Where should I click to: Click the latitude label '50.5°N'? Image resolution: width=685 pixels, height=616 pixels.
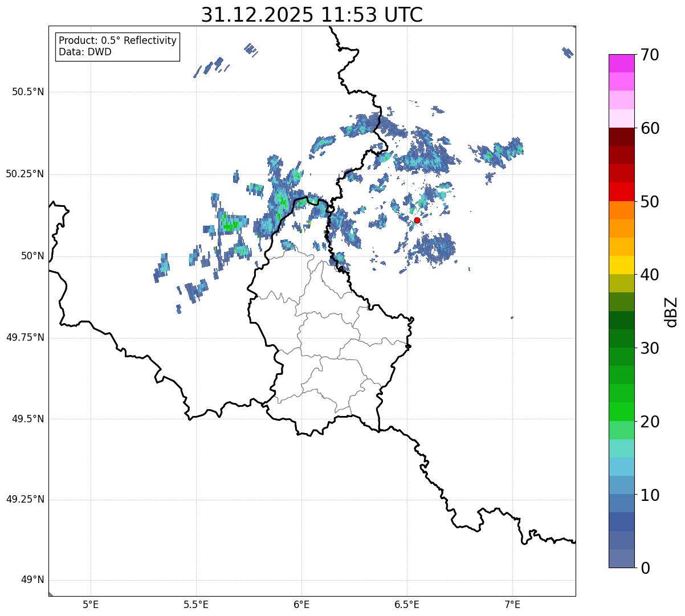pyautogui.click(x=28, y=92)
